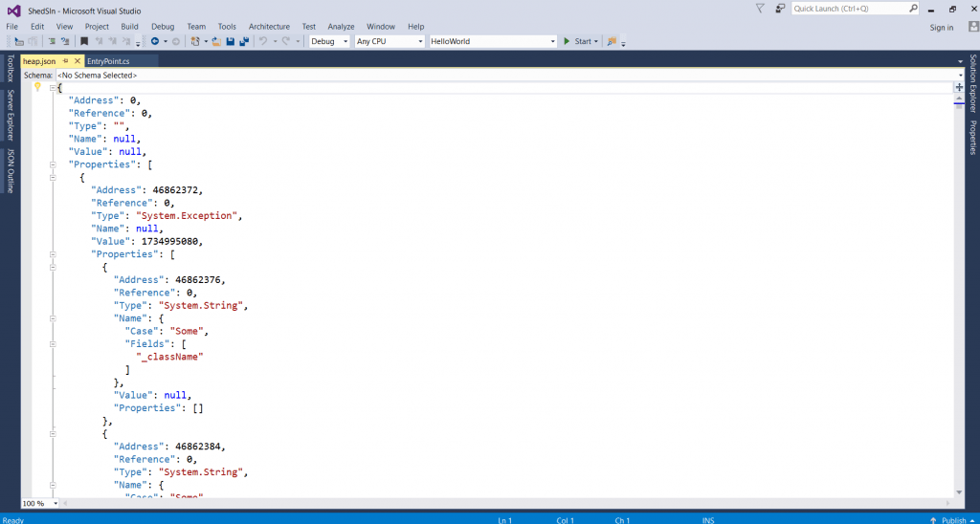Screen dimensions: 980x524
Task: Click the New Project toolbar icon
Action: pos(195,41)
